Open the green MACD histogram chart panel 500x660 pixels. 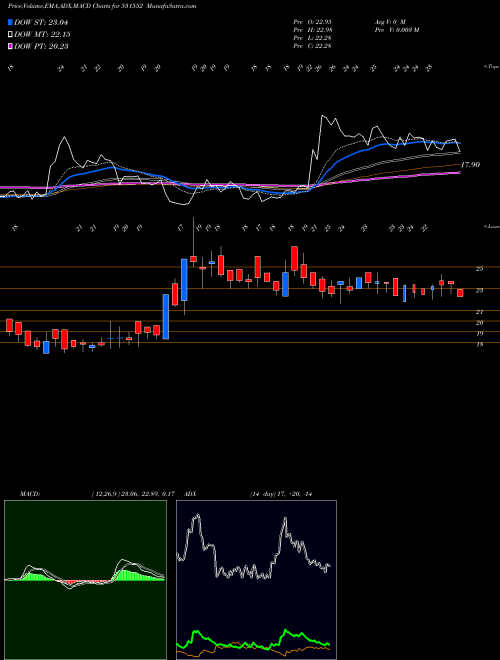85,580
